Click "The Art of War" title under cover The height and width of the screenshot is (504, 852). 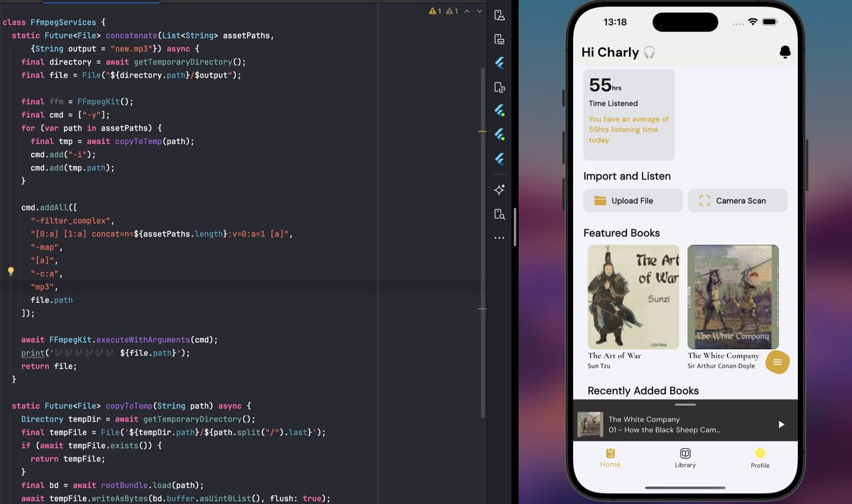point(614,356)
